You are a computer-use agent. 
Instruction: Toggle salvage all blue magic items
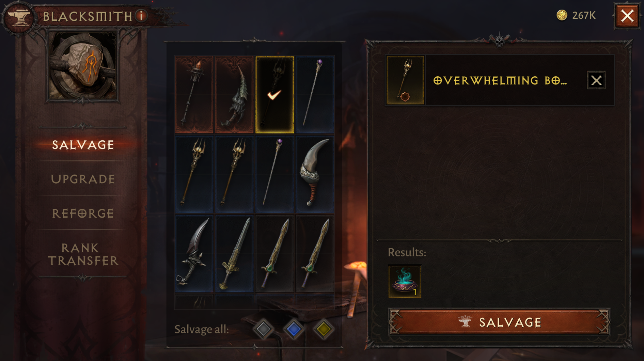pyautogui.click(x=294, y=329)
